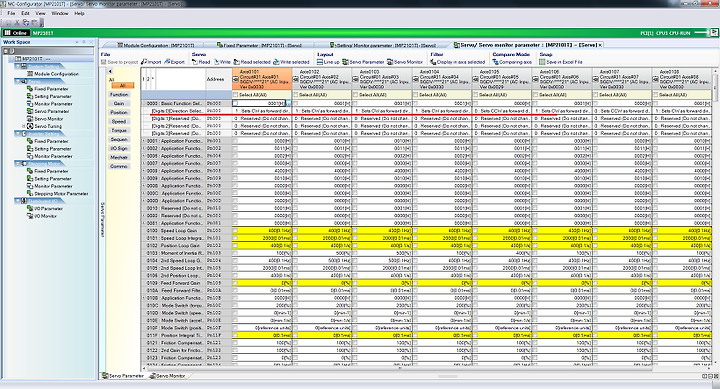Click the Write icon in Servo group
Image resolution: width=720 pixels, height=389 pixels.
click(x=216, y=62)
